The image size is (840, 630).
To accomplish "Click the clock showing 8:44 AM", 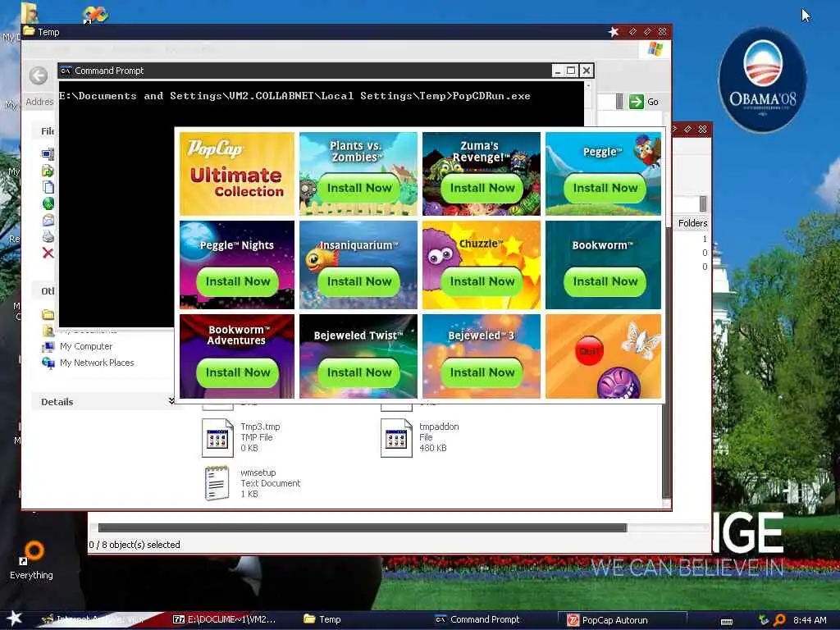I will click(x=810, y=620).
